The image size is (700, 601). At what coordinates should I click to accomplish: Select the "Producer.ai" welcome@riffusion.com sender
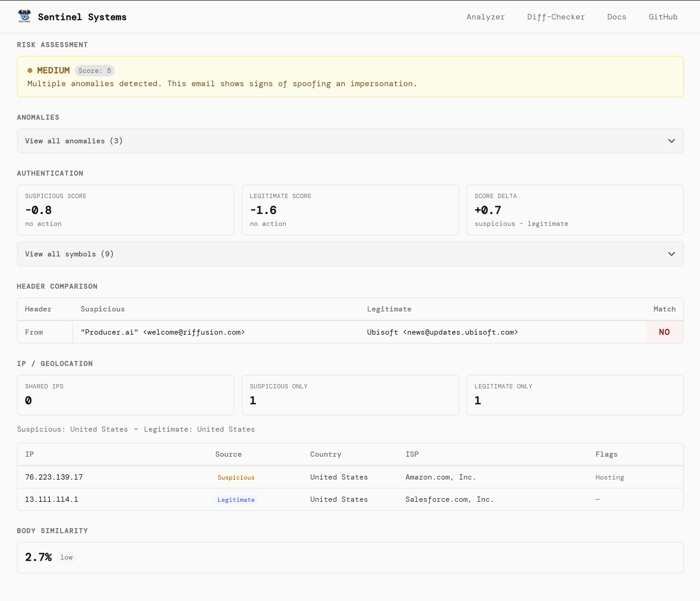(162, 332)
